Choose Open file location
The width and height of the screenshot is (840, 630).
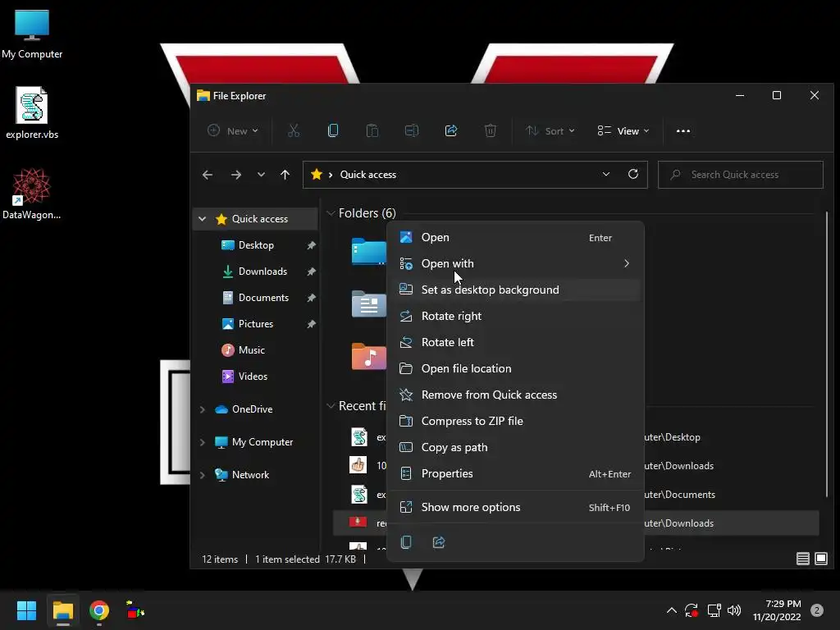coord(515,368)
